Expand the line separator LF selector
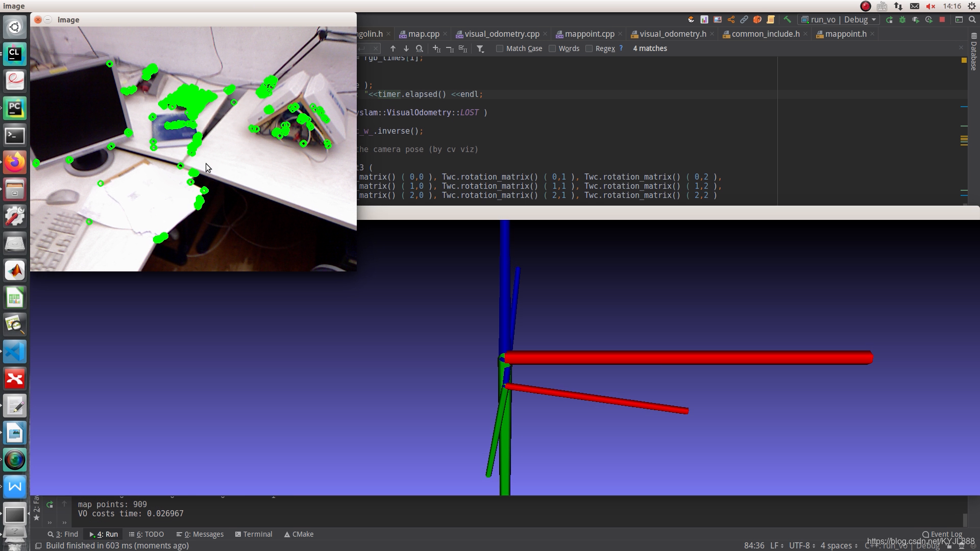Screen dimensions: 980x551 point(776,545)
